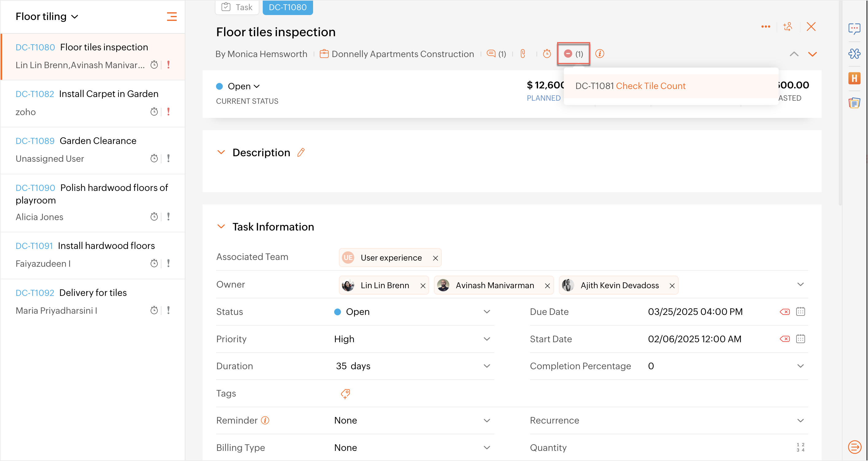Open the three-dot more options menu
This screenshot has width=868, height=461.
765,27
